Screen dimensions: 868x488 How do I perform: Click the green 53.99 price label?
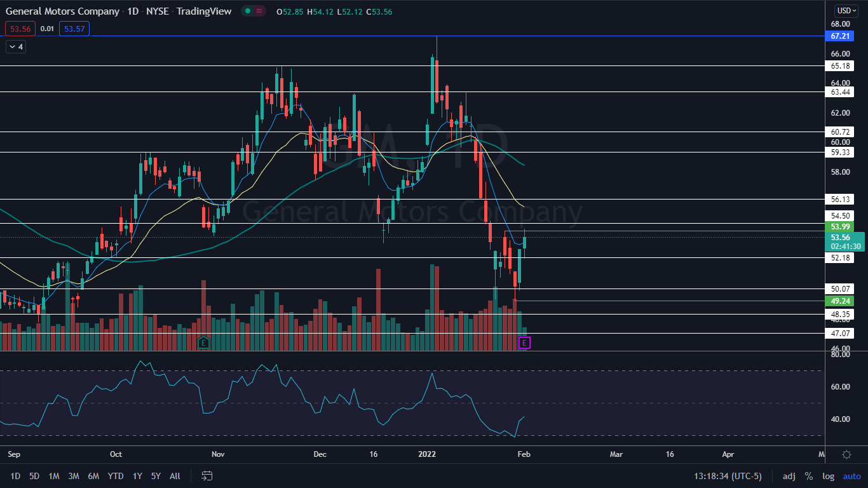(840, 227)
